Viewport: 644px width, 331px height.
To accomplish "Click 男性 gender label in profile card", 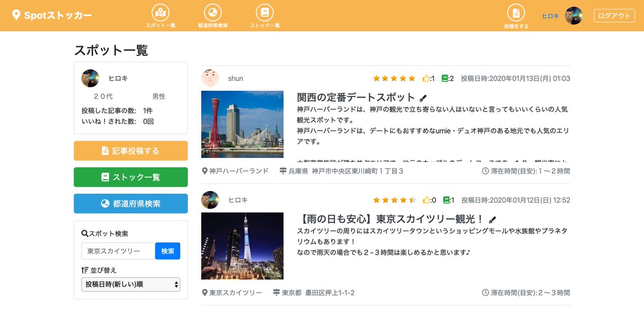I will 159,97.
